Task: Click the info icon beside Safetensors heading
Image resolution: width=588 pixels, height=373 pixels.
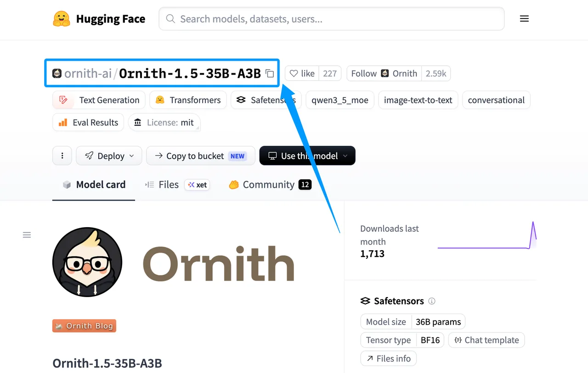Action: click(432, 301)
